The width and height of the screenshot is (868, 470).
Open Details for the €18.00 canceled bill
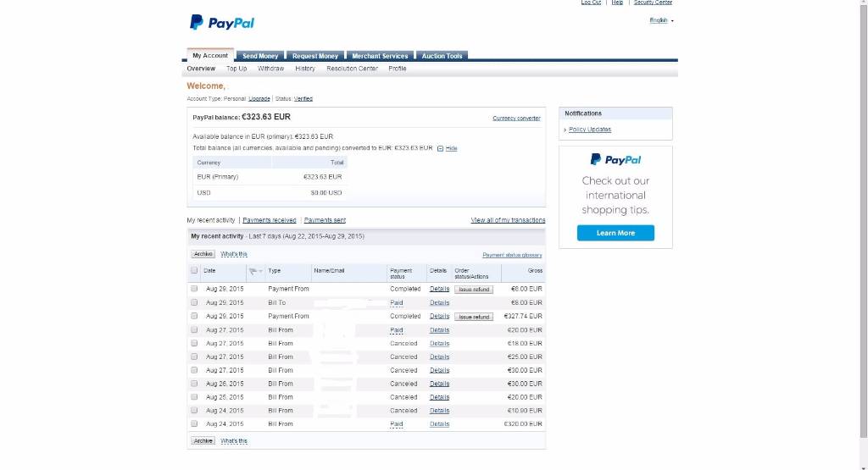440,343
